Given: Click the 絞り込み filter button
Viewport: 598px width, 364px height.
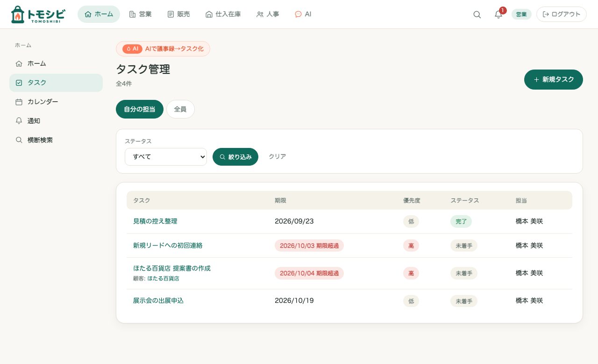Looking at the screenshot, I should point(235,157).
